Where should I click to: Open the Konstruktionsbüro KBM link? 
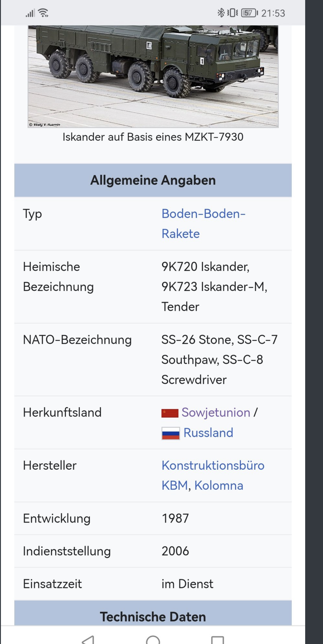(213, 475)
